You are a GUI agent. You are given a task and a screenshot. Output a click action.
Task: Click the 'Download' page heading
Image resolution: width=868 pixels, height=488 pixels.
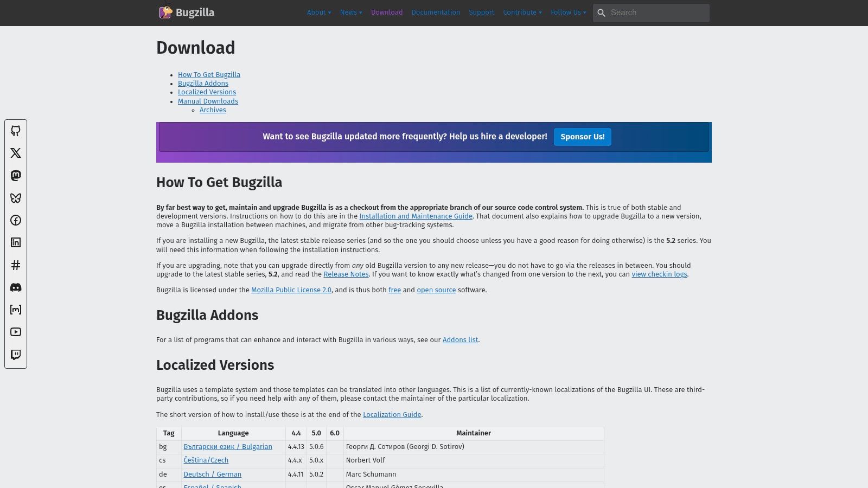tap(195, 48)
